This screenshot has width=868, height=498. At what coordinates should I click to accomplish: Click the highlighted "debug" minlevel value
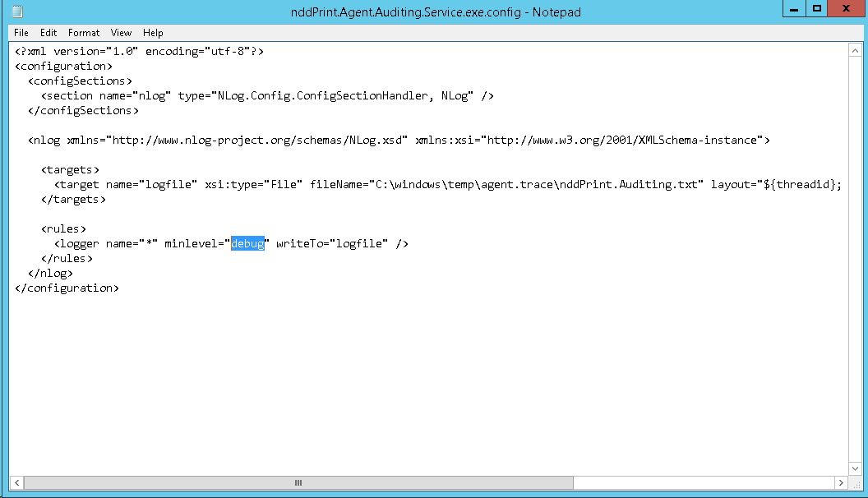coord(247,244)
